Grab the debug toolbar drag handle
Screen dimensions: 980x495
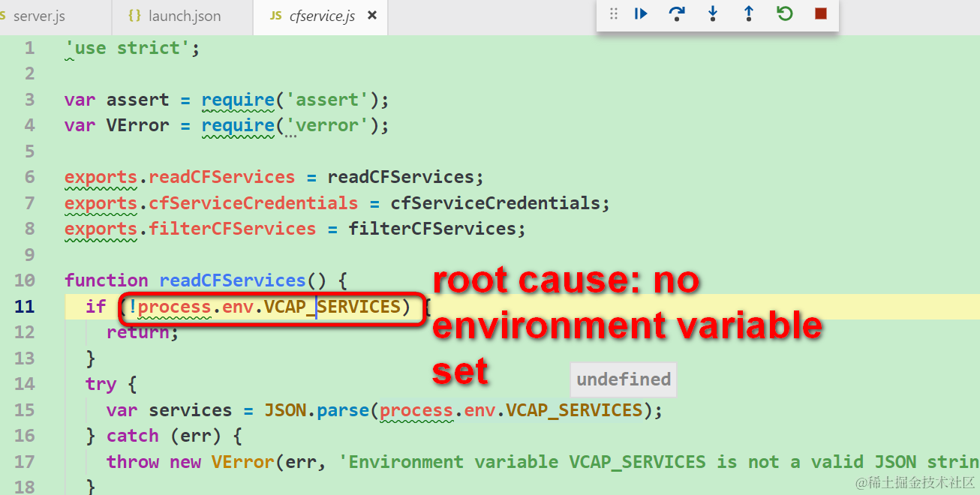tap(614, 13)
